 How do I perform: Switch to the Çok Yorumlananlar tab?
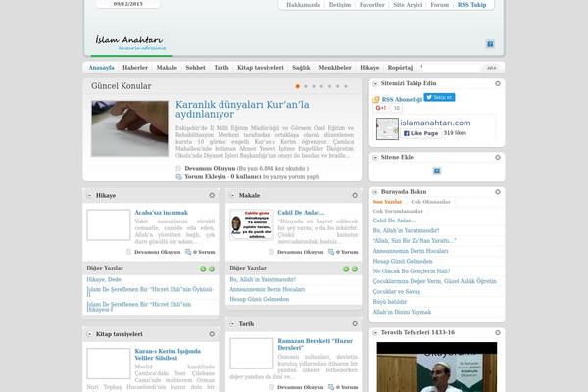pos(398,212)
